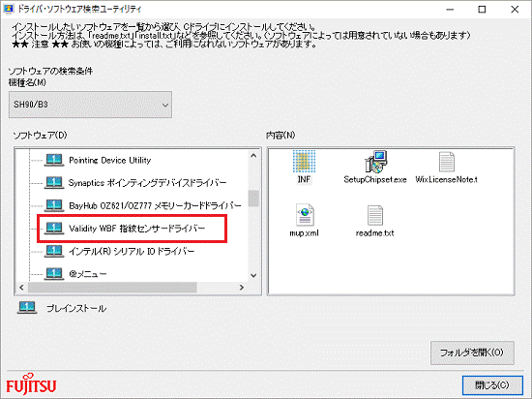Click the @メニュー laptop icon
The width and height of the screenshot is (532, 399).
(x=54, y=273)
